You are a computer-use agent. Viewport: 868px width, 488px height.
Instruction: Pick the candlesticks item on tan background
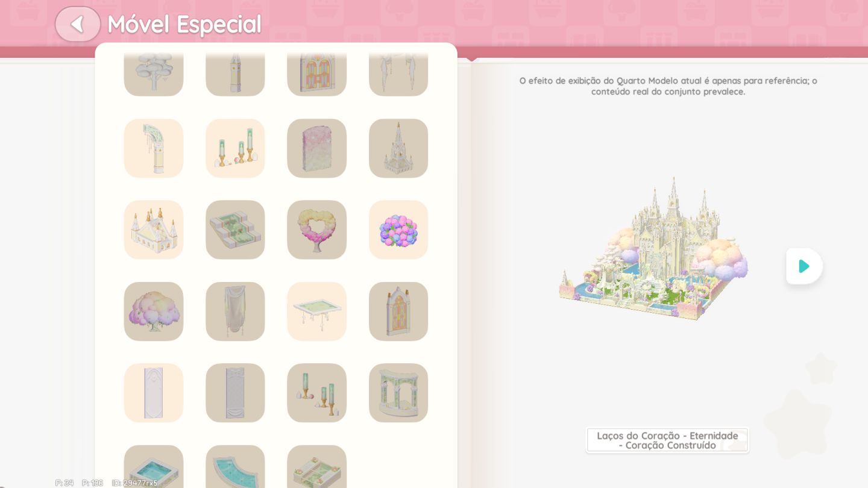coord(317,393)
